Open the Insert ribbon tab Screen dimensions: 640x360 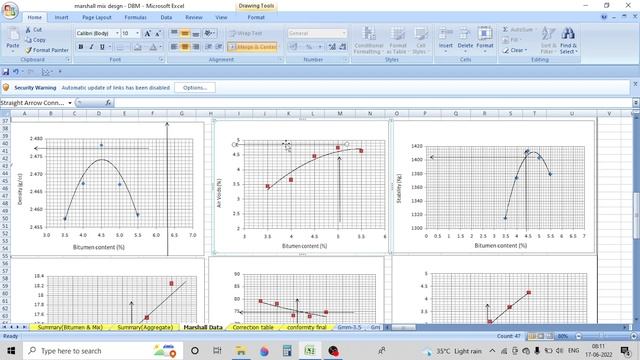point(62,18)
